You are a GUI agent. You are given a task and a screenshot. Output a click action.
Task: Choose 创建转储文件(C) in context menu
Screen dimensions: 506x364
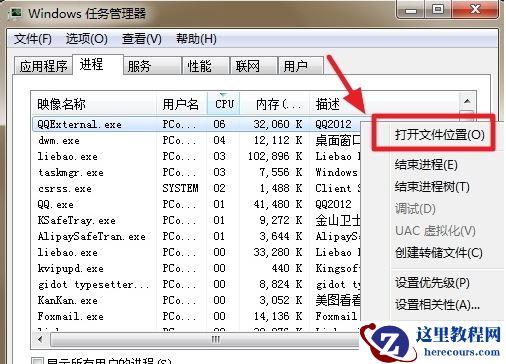point(439,253)
